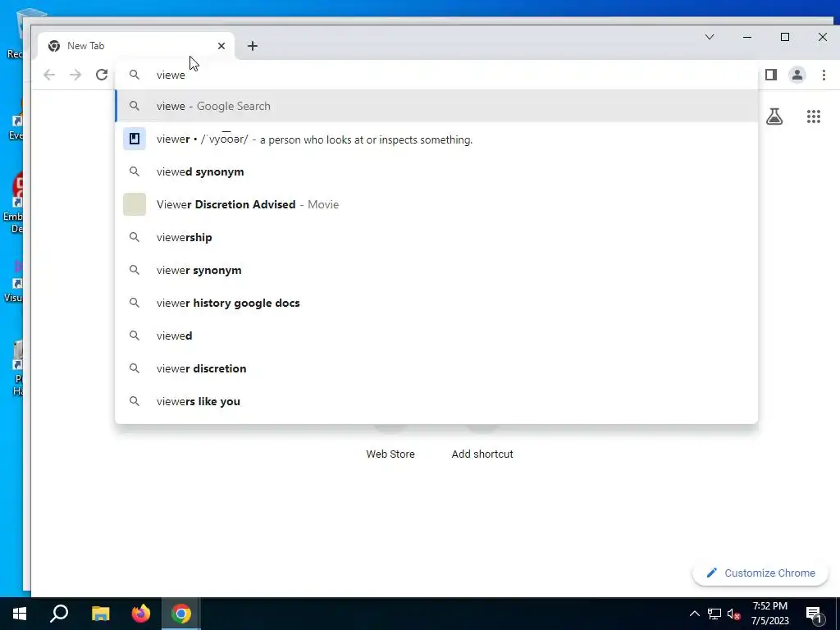
Task: Maximize the Chrome window
Action: click(x=785, y=37)
